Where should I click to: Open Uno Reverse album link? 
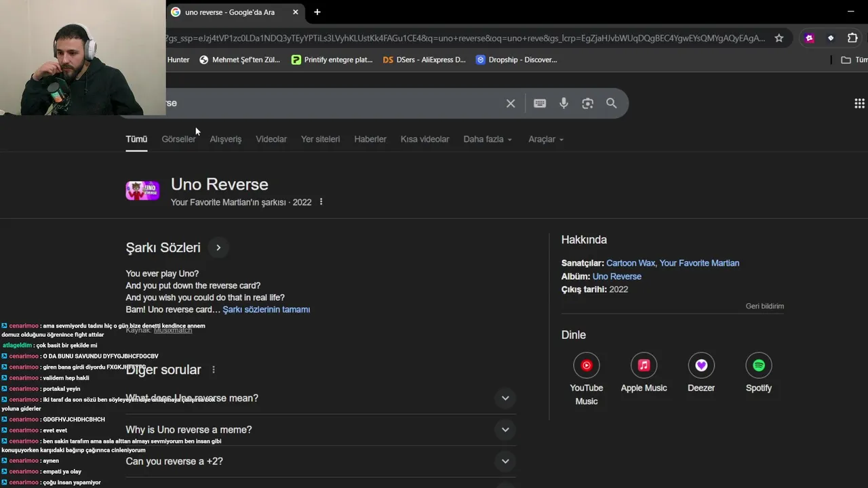(x=617, y=277)
